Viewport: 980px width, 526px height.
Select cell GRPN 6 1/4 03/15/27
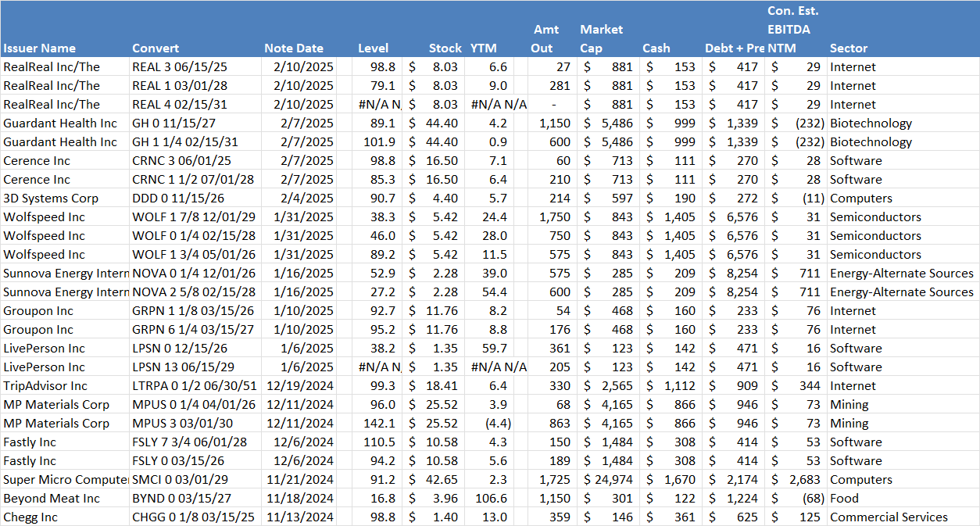click(x=191, y=330)
